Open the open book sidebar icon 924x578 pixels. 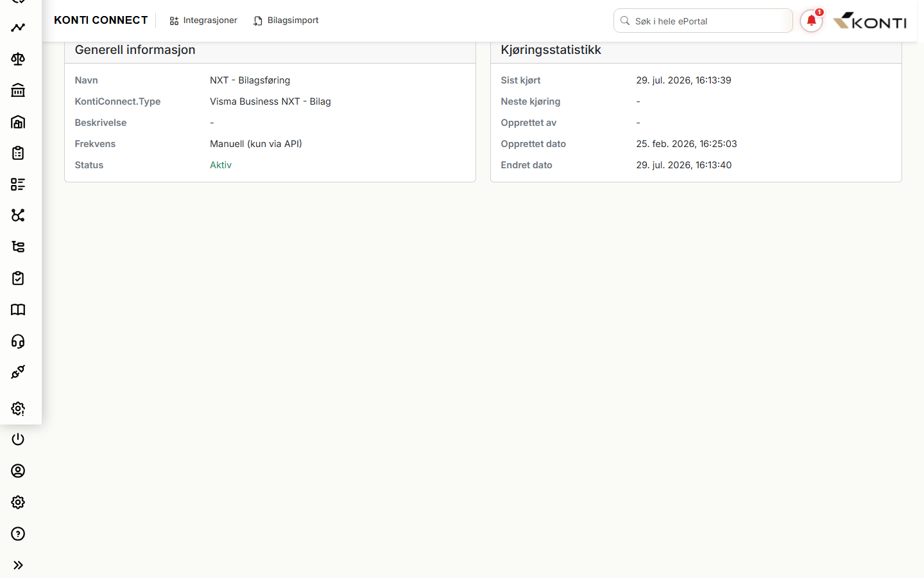pos(18,310)
